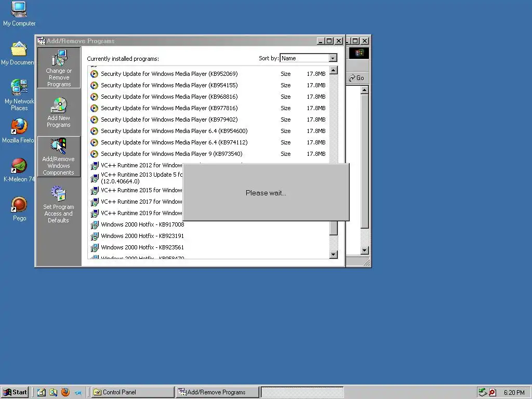Image resolution: width=532 pixels, height=399 pixels.
Task: Click VC++ Runtime 2012 installer icon
Action: tap(95, 166)
